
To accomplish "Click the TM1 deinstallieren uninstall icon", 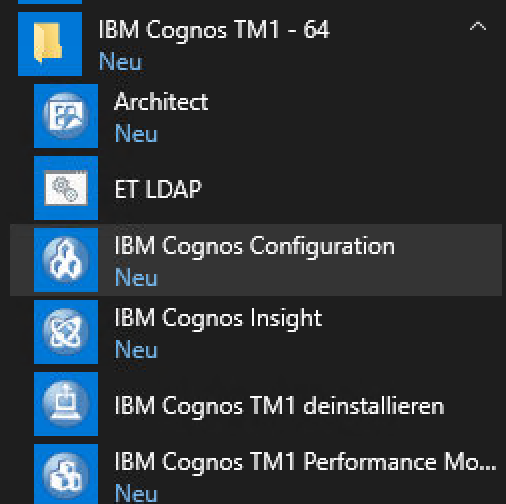I will (x=66, y=404).
